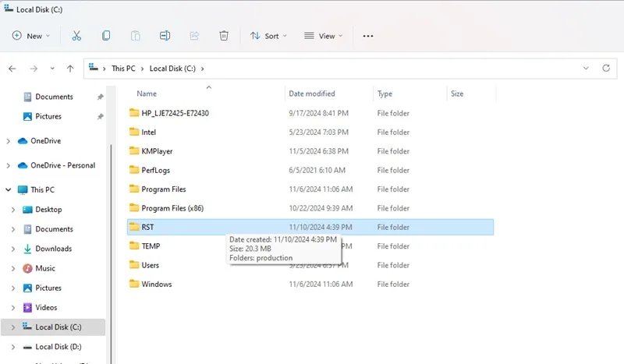Viewport: 624px width, 364px height.
Task: Click the Cut scissors icon
Action: [76, 36]
